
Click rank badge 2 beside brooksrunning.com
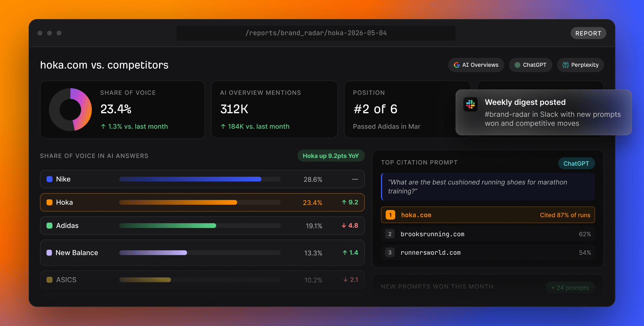390,234
